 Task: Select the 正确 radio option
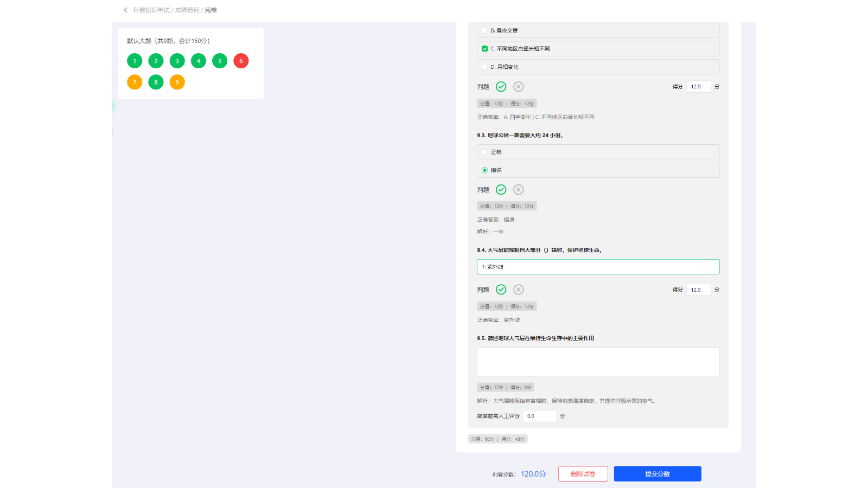point(484,152)
